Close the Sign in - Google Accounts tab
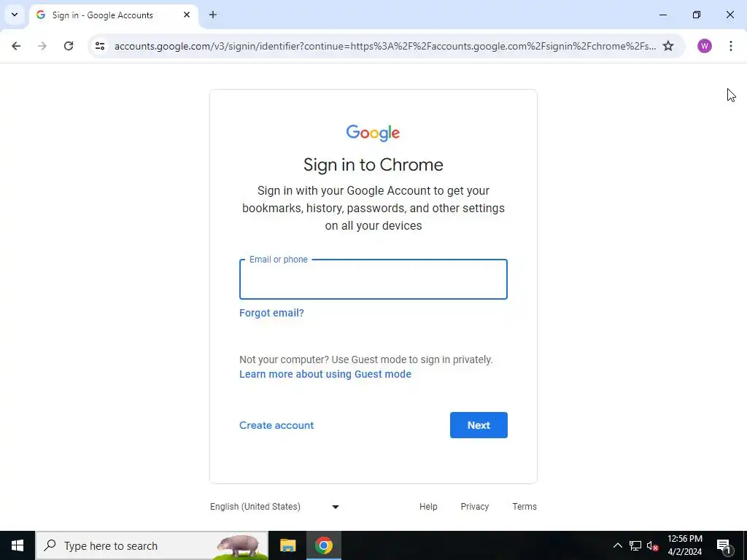This screenshot has width=747, height=560. [187, 15]
